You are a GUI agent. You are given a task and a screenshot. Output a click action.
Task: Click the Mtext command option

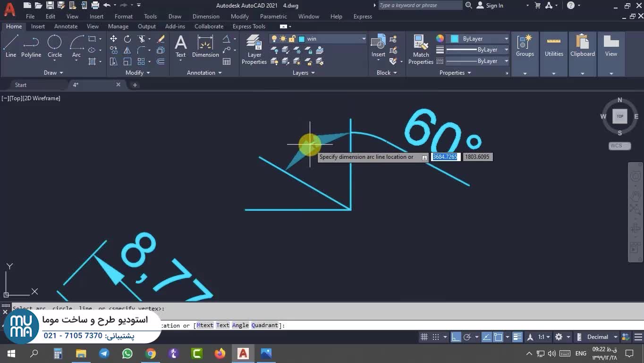(x=205, y=325)
